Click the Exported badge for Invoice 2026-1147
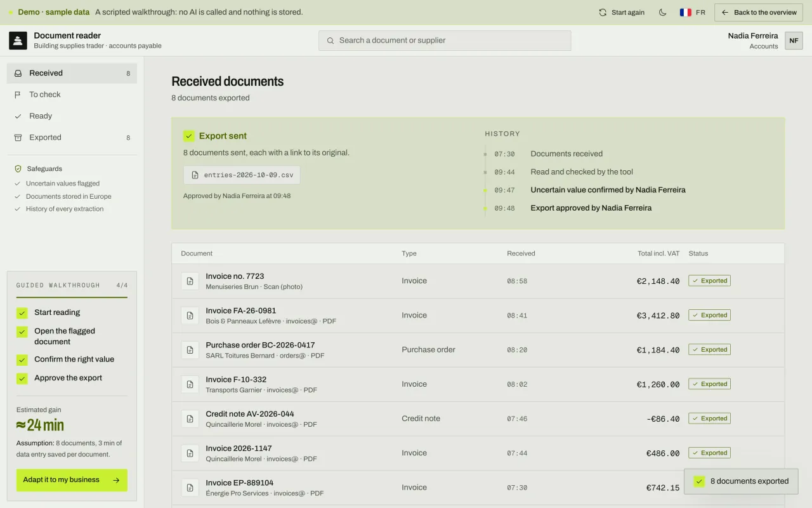This screenshot has width=812, height=508. [x=709, y=453]
